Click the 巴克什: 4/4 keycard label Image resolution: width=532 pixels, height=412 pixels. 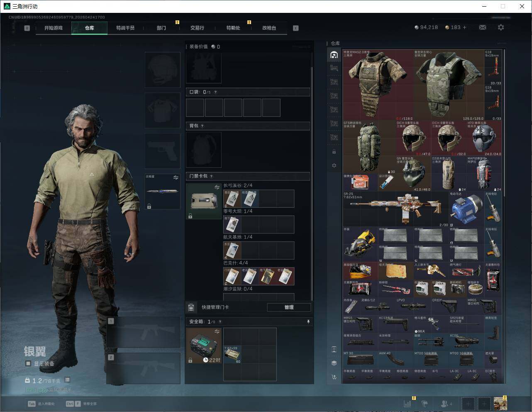236,263
